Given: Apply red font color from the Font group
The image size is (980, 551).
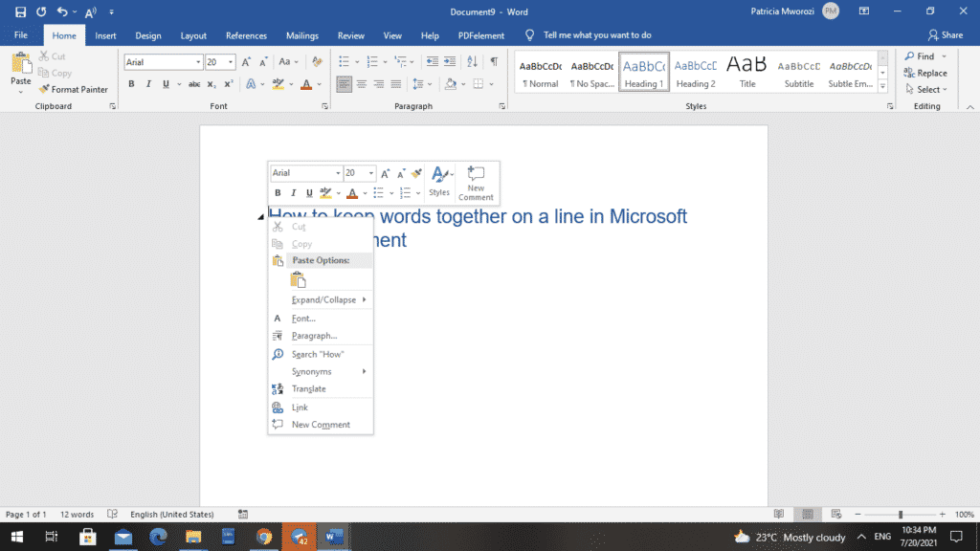Looking at the screenshot, I should click(306, 84).
